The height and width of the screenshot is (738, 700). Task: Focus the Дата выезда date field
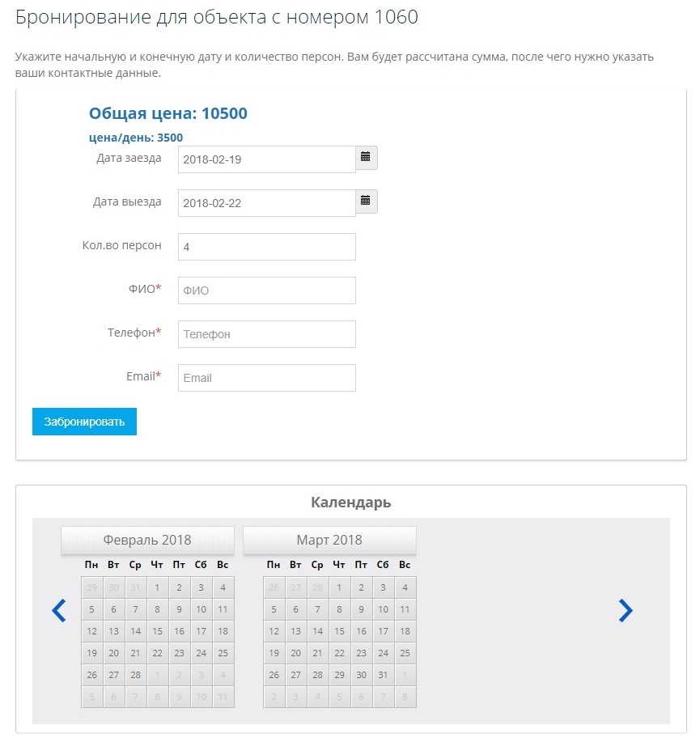[266, 203]
